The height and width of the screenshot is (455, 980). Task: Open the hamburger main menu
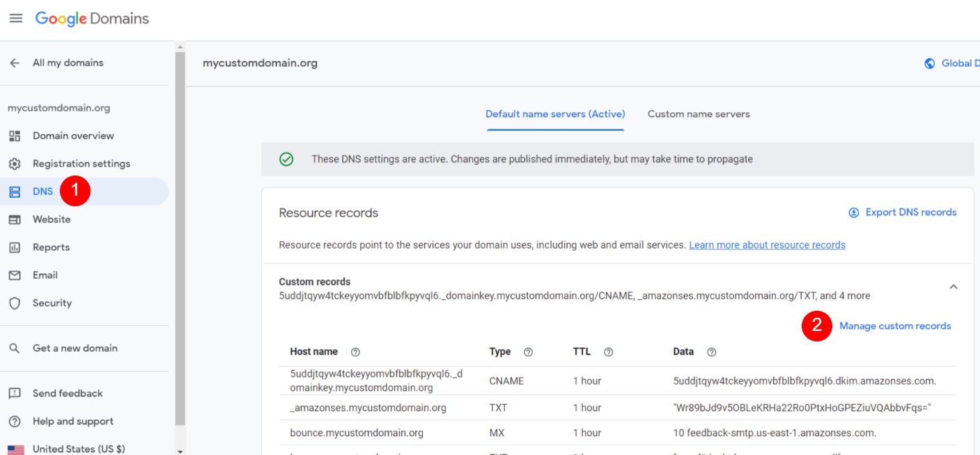[x=15, y=19]
